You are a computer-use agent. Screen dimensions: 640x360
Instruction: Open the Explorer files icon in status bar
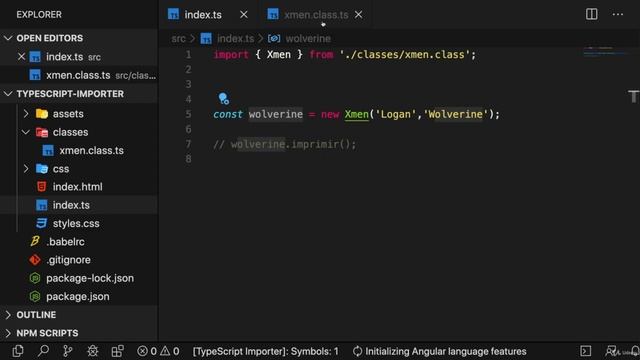click(18, 351)
